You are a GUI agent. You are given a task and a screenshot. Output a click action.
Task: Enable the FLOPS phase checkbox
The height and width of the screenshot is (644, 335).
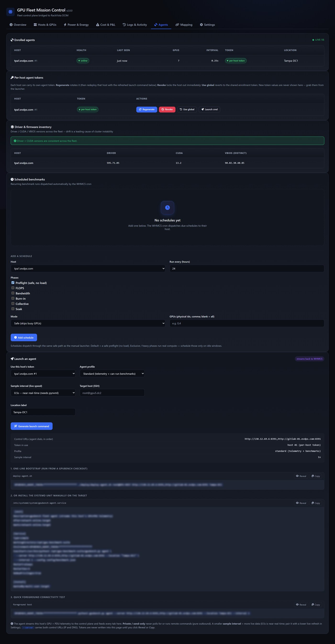13,288
